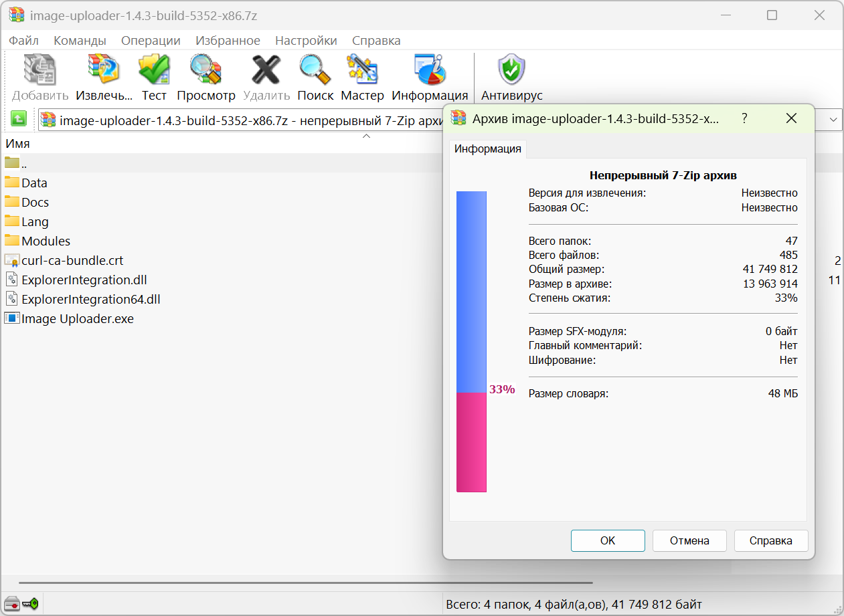Viewport: 844px width, 616px height.
Task: Click the "48 МБ" dictionary size value
Action: tap(783, 393)
